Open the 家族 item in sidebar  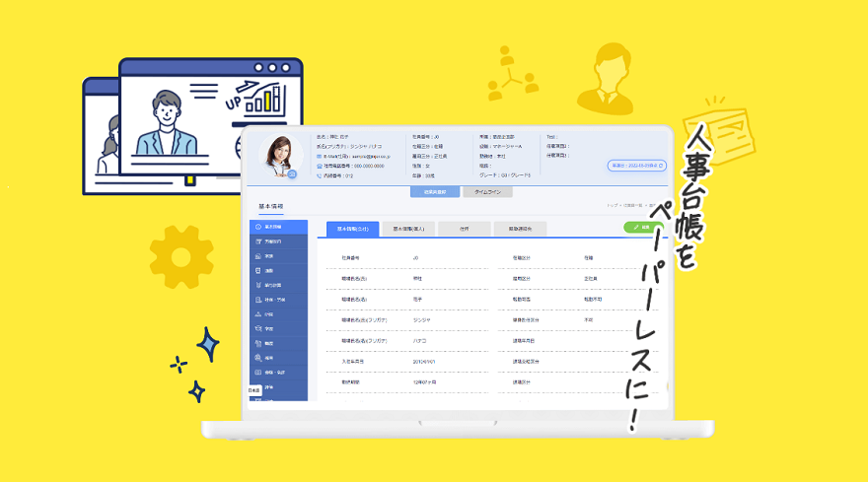[x=278, y=255]
